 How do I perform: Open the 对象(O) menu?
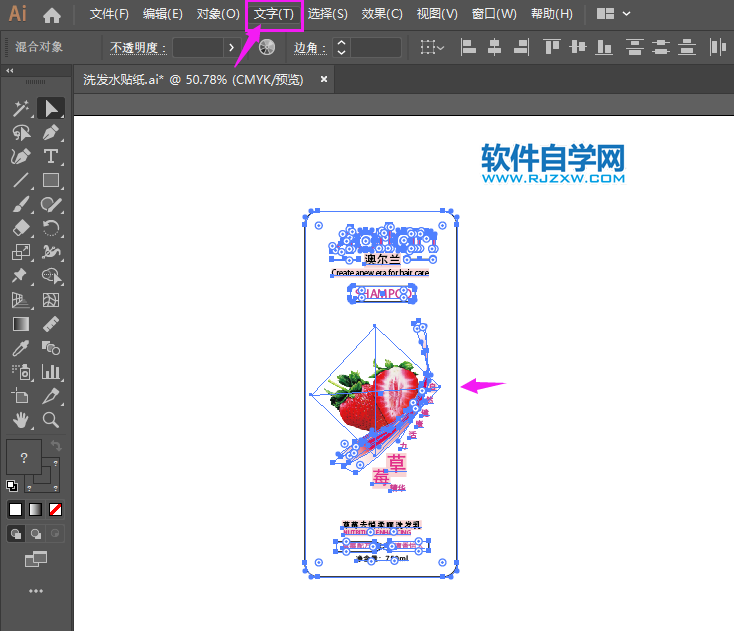pyautogui.click(x=218, y=14)
